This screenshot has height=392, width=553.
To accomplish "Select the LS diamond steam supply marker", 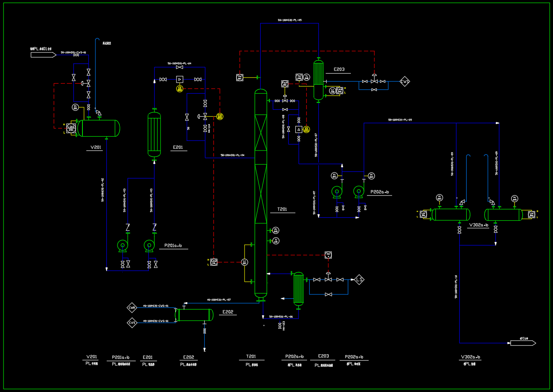I will pyautogui.click(x=359, y=280).
